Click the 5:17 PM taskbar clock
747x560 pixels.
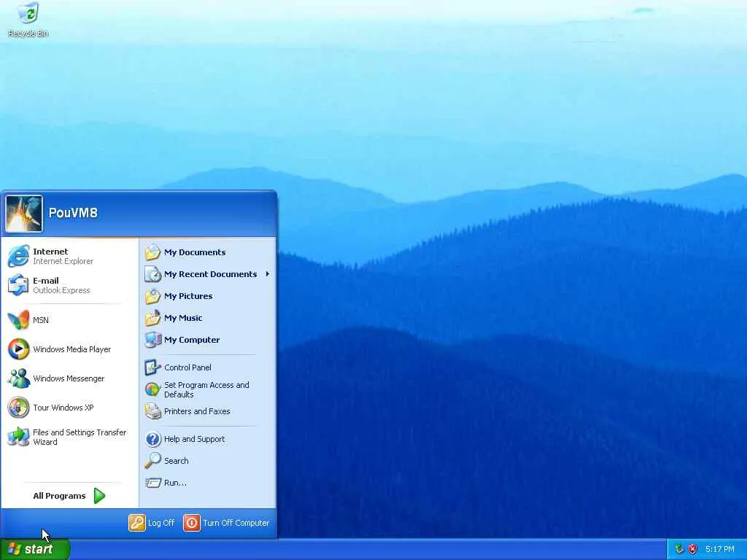[x=720, y=549]
